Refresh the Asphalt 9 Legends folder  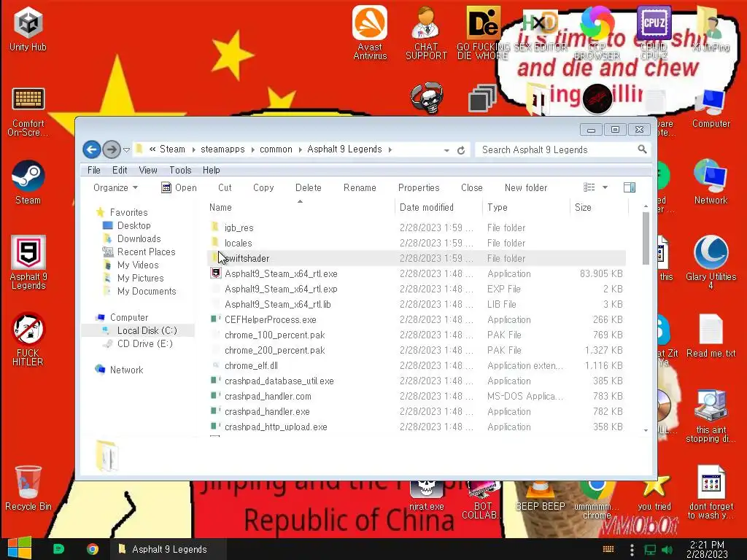[x=461, y=150]
